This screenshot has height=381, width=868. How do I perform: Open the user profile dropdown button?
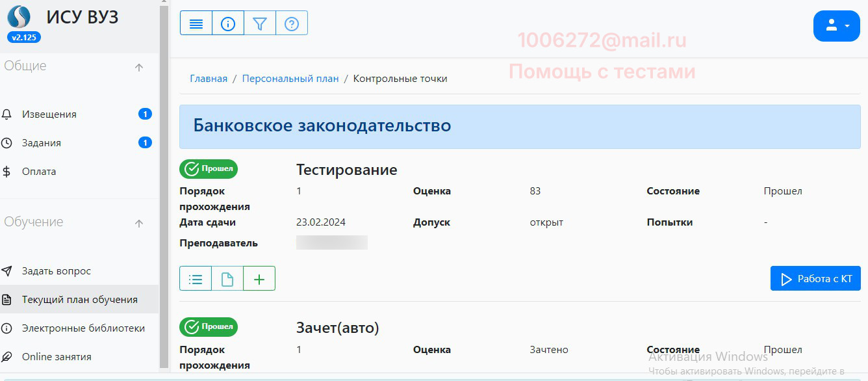pos(836,26)
